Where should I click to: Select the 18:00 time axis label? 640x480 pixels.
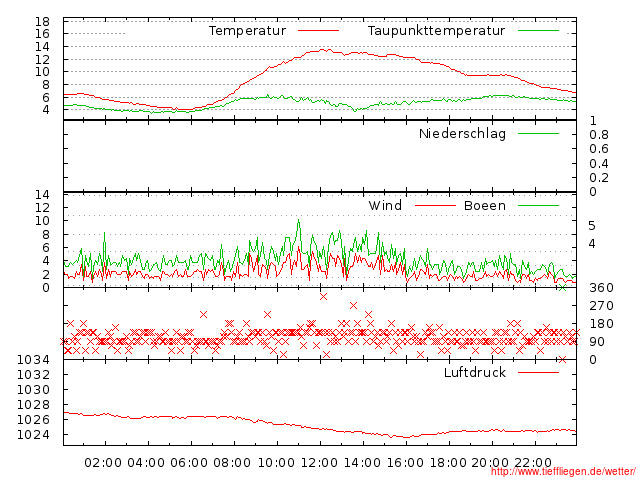pyautogui.click(x=448, y=463)
